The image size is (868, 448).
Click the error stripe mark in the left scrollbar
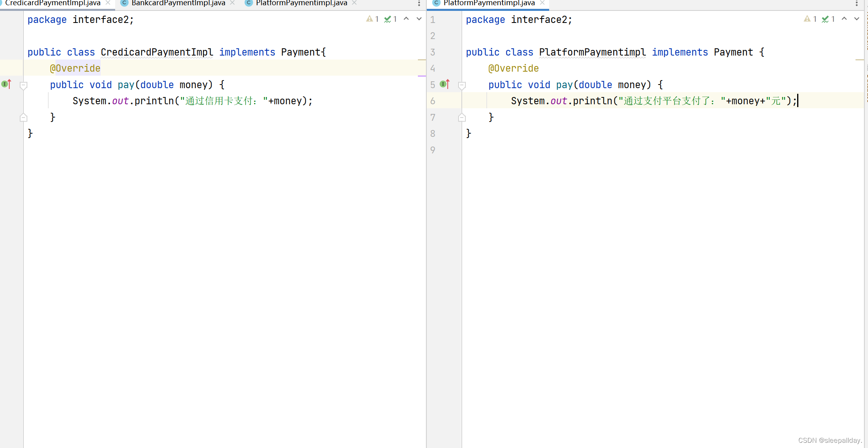click(x=422, y=60)
